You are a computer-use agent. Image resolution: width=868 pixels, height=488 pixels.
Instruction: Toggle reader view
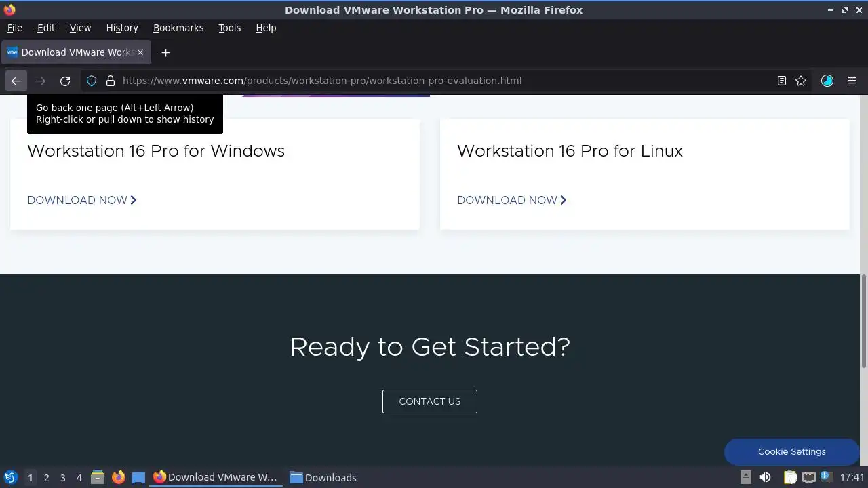(x=782, y=81)
